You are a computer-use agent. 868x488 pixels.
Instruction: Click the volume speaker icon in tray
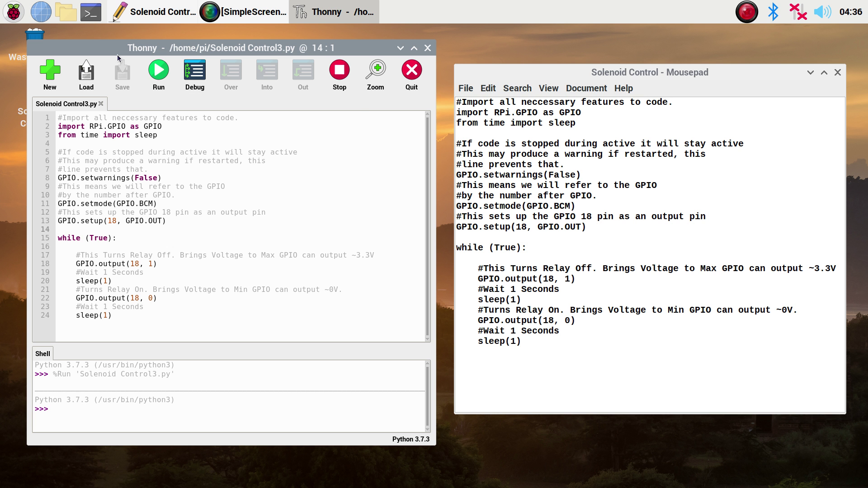(x=822, y=12)
